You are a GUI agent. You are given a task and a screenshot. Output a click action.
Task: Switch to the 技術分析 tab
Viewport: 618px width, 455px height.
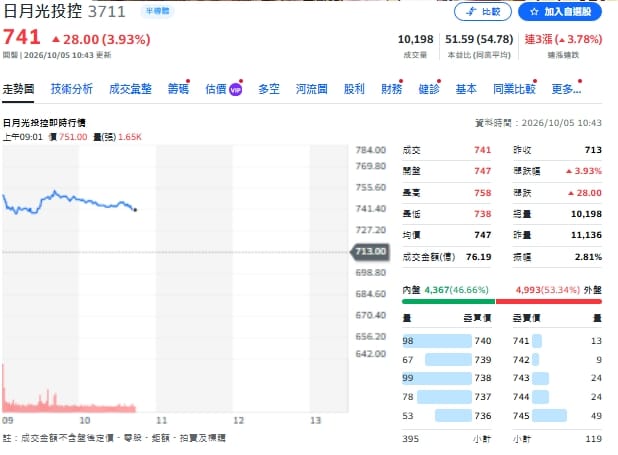click(x=72, y=89)
